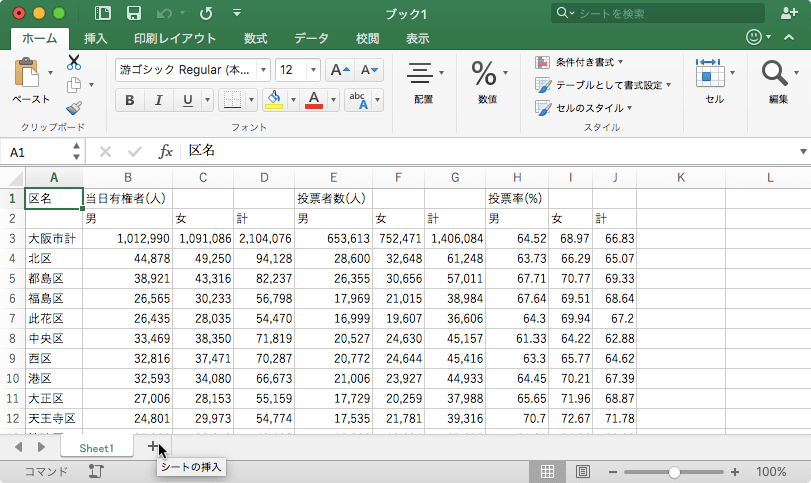811x483 pixels.
Task: Click the Save floppy disk icon
Action: pyautogui.click(x=134, y=13)
